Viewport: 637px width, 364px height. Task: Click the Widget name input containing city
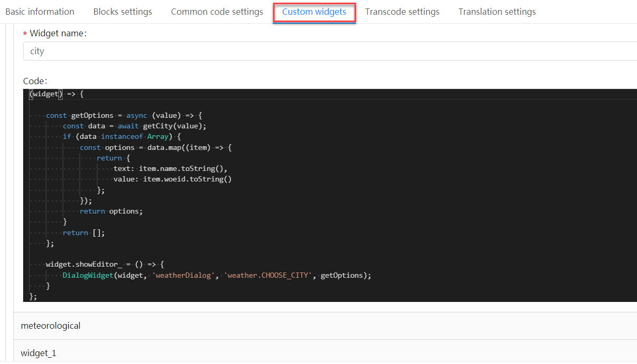click(x=330, y=51)
